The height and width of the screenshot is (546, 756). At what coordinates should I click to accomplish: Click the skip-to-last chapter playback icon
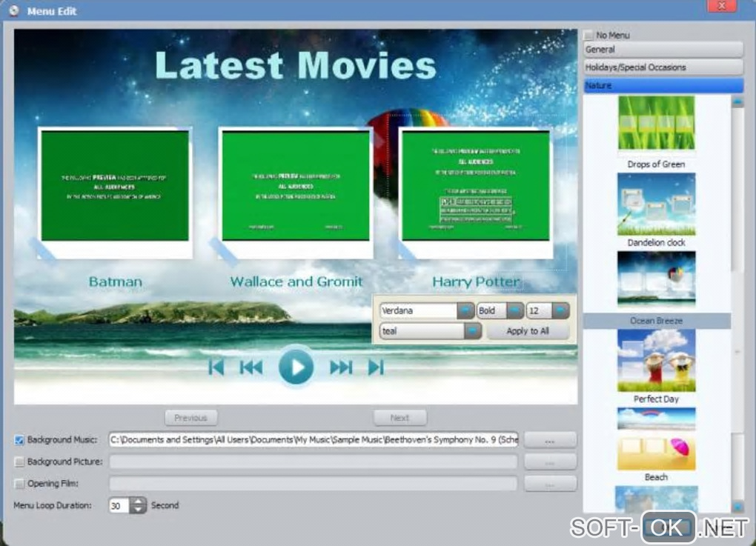[376, 367]
